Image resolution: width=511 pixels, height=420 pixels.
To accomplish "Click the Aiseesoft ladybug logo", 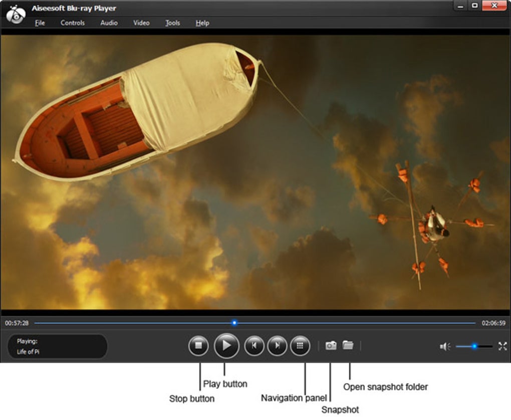I will tap(16, 14).
